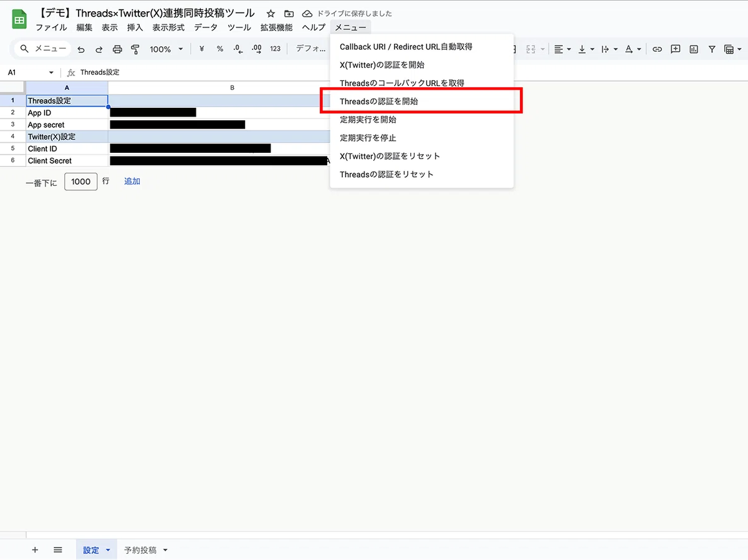Choose Threadsの認証をリセット
The image size is (748, 560).
(x=421, y=174)
